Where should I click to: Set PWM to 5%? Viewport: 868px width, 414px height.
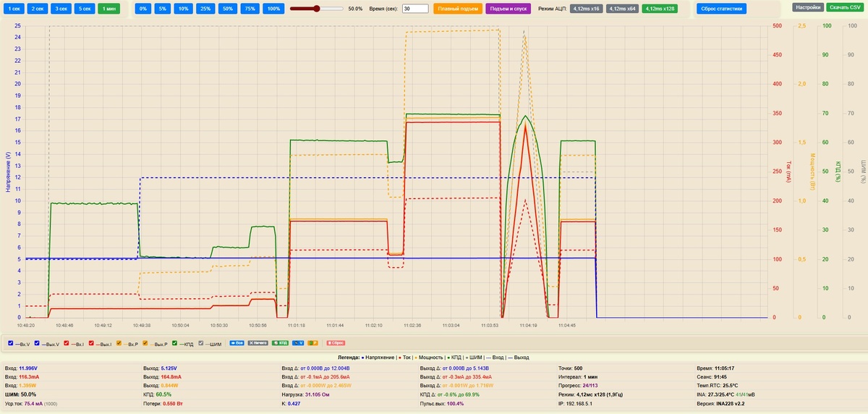point(163,9)
